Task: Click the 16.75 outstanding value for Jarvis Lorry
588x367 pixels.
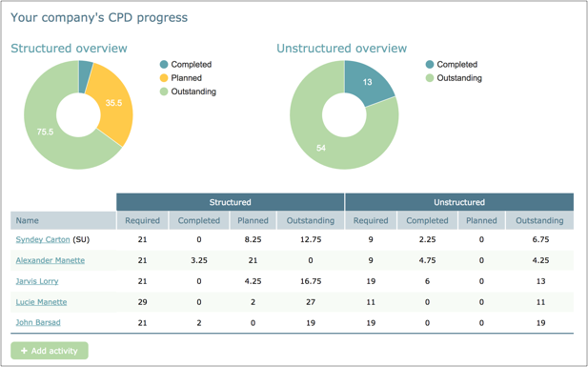Action: coord(311,281)
